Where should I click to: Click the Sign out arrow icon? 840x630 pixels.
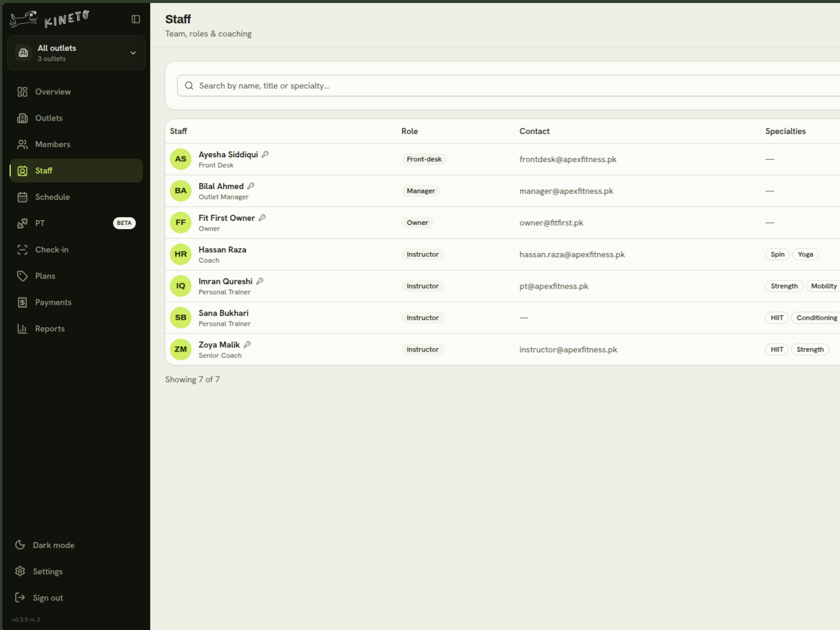[x=20, y=598]
